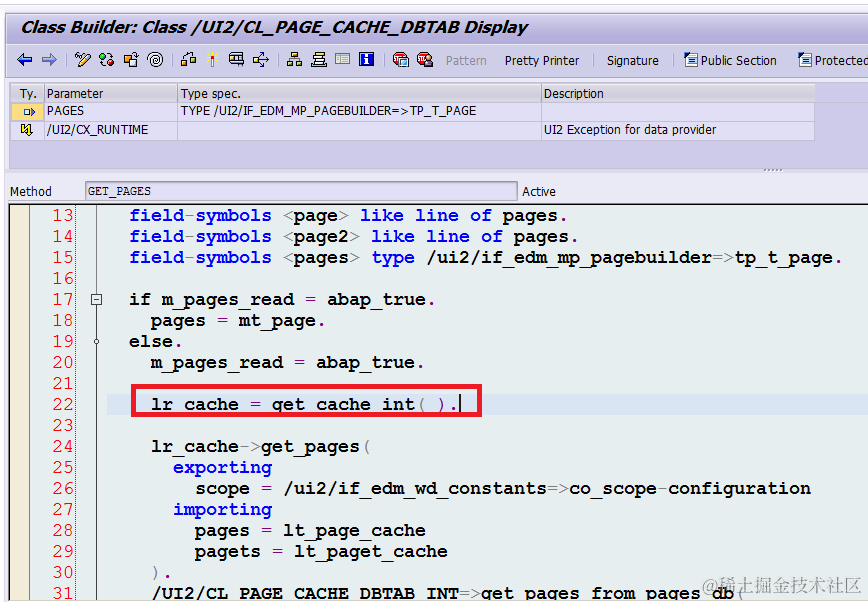This screenshot has height=602, width=868.
Task: Click line number 22 in gutter
Action: pyautogui.click(x=63, y=404)
